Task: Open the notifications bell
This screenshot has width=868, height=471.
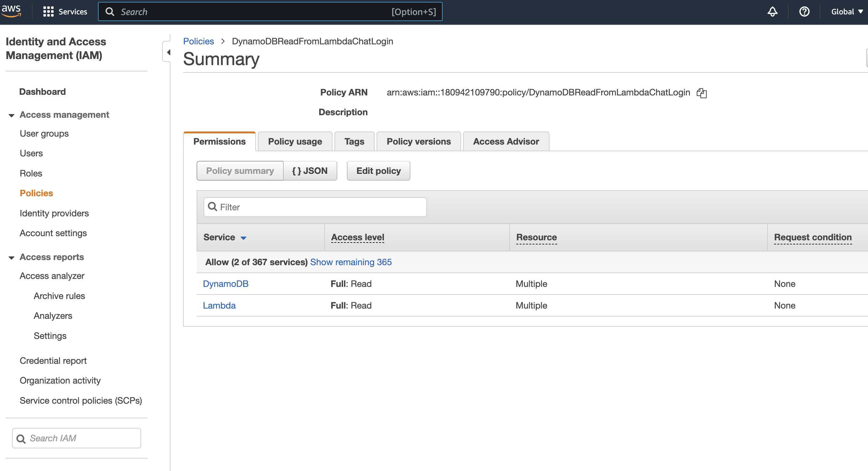Action: 772,12
